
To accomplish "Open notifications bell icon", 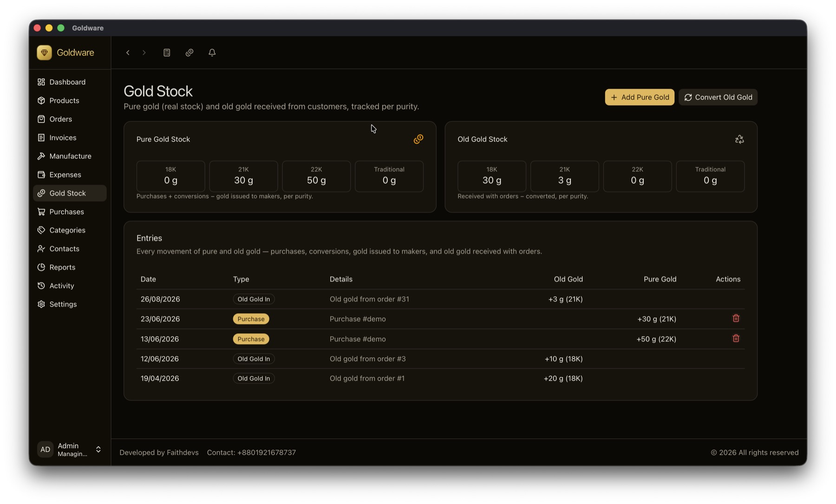I will click(212, 52).
